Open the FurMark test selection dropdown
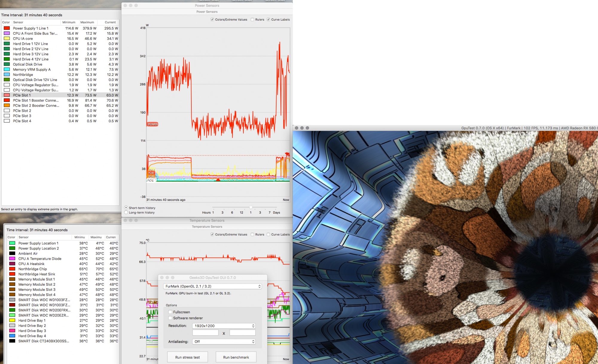Screen dimensions: 598x364 click(212, 286)
